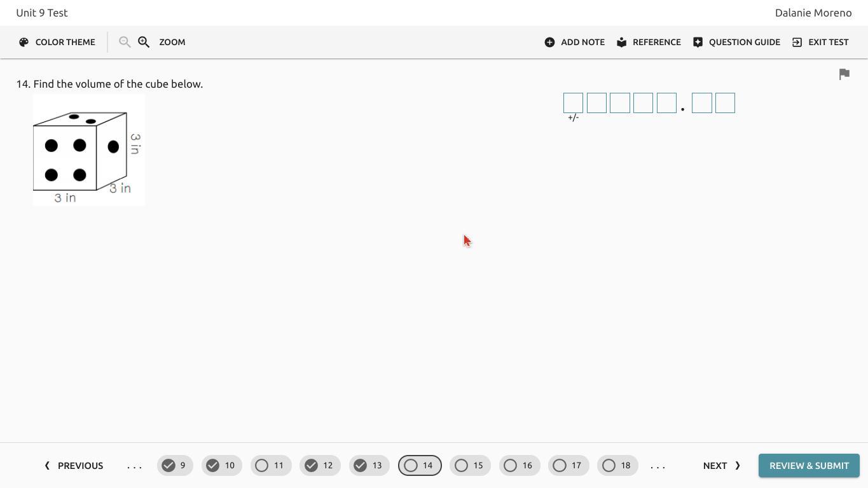Open the Color Theme palette icon
The image size is (868, 488).
tap(24, 42)
